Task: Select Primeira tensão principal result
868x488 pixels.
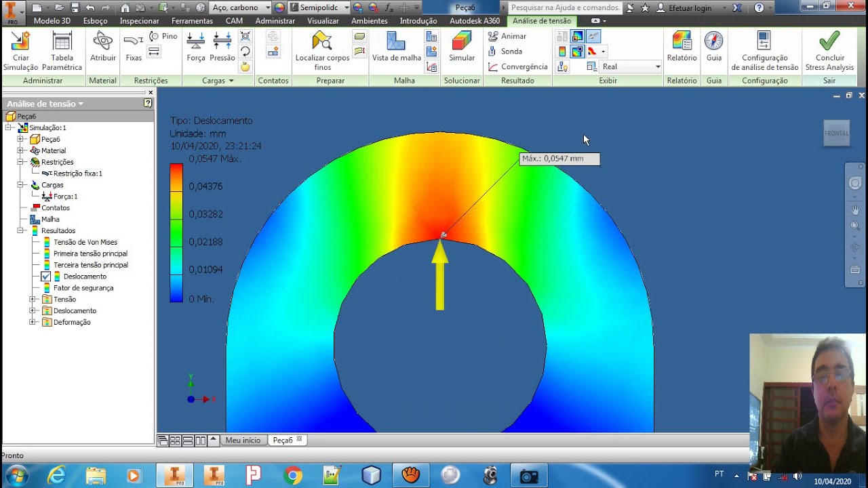Action: pos(90,253)
